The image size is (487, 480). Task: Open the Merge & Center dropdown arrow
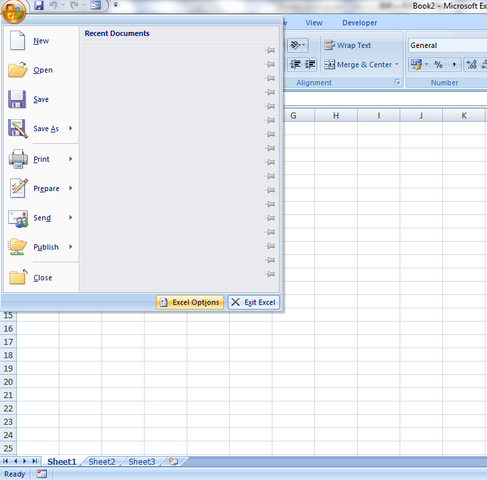tap(397, 64)
